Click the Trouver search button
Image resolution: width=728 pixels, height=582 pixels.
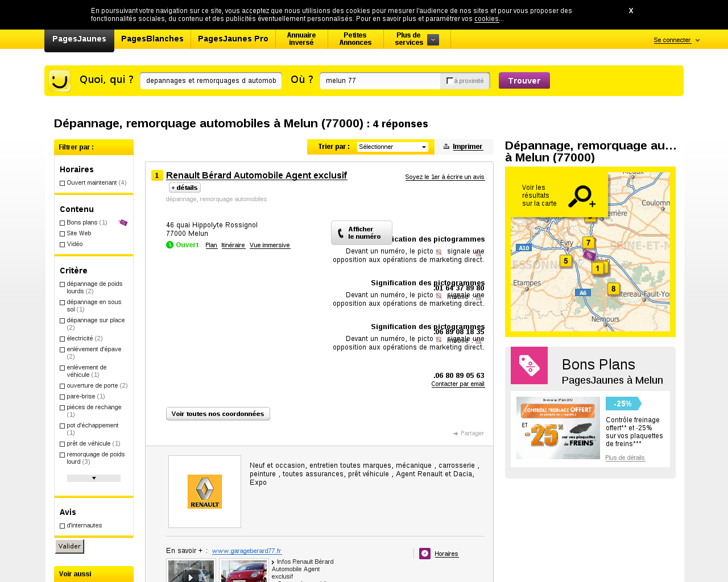tap(524, 81)
